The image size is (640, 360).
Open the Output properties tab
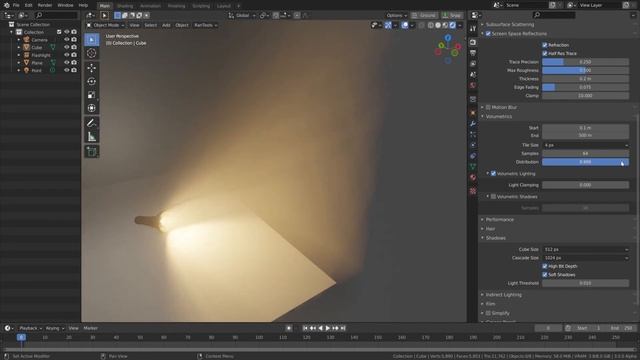473,53
